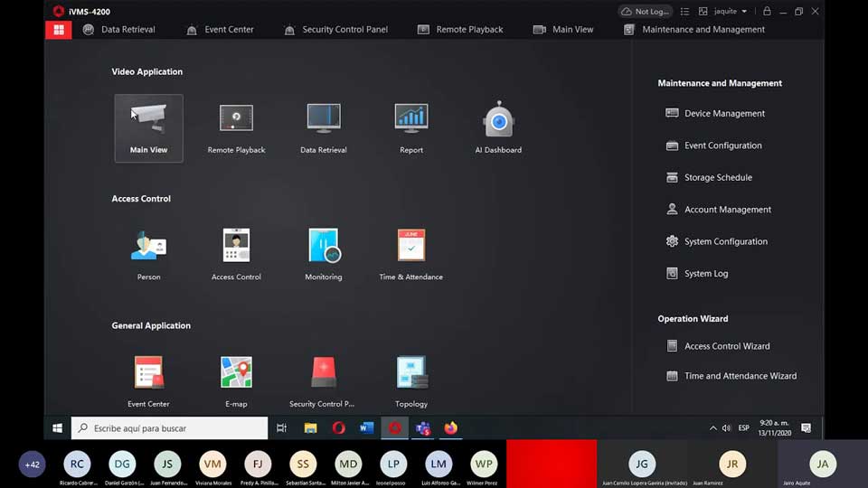Open the E-map application

pyautogui.click(x=236, y=372)
